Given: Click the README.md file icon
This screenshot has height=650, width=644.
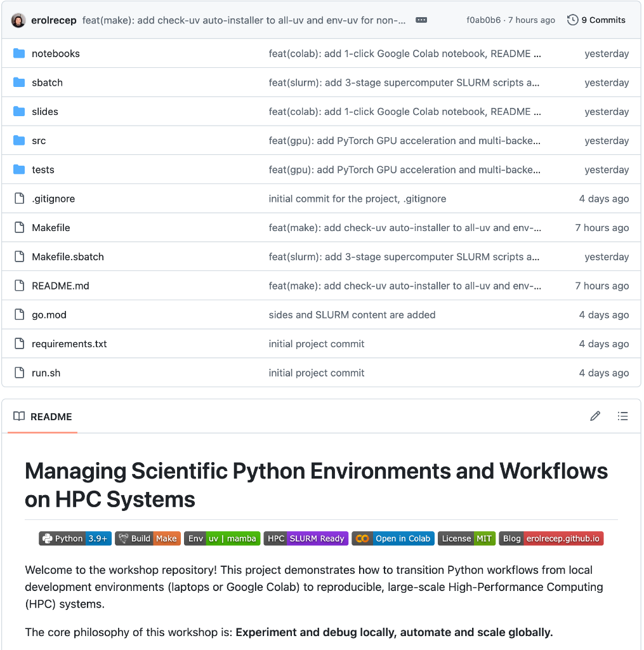Looking at the screenshot, I should (x=19, y=286).
